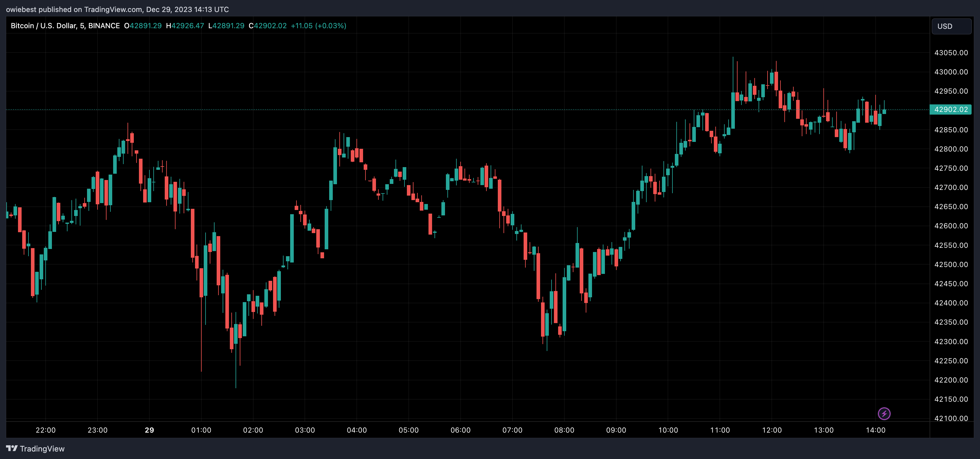Click the 42800.00 price axis label
Screen dimensions: 980x459
point(951,149)
